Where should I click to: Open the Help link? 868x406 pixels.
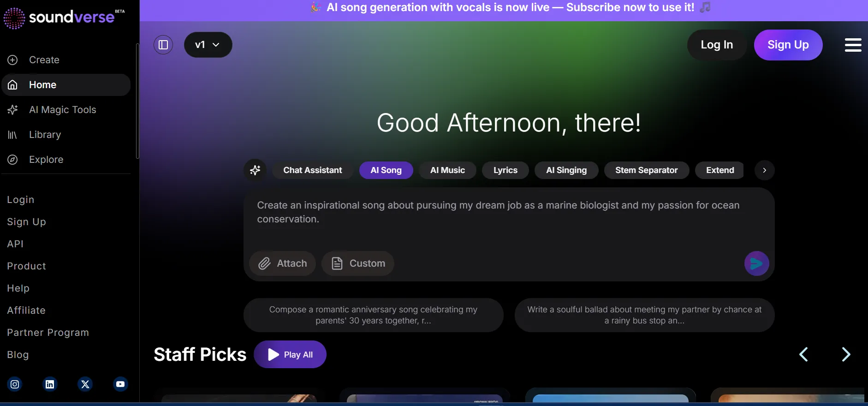tap(18, 288)
